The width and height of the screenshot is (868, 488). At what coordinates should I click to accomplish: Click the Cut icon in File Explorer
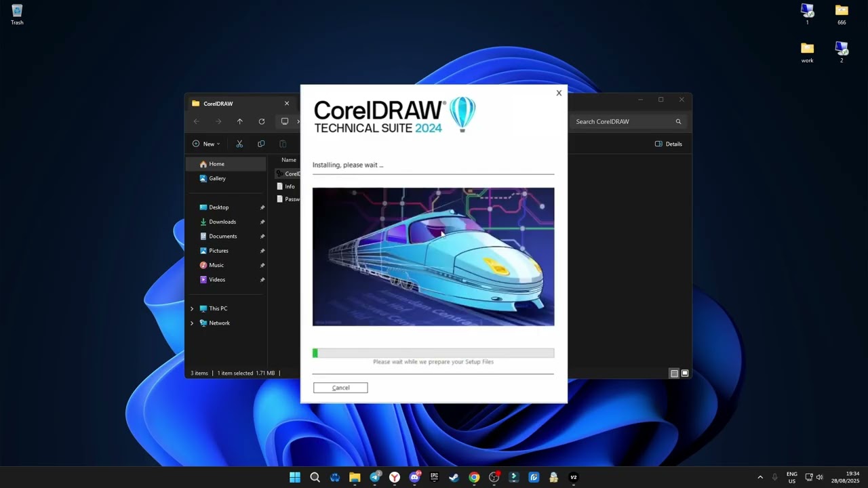point(239,144)
